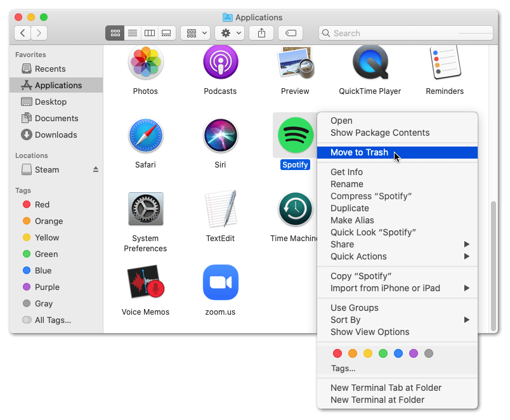Click the Edit Tags toolbar button

291,33
